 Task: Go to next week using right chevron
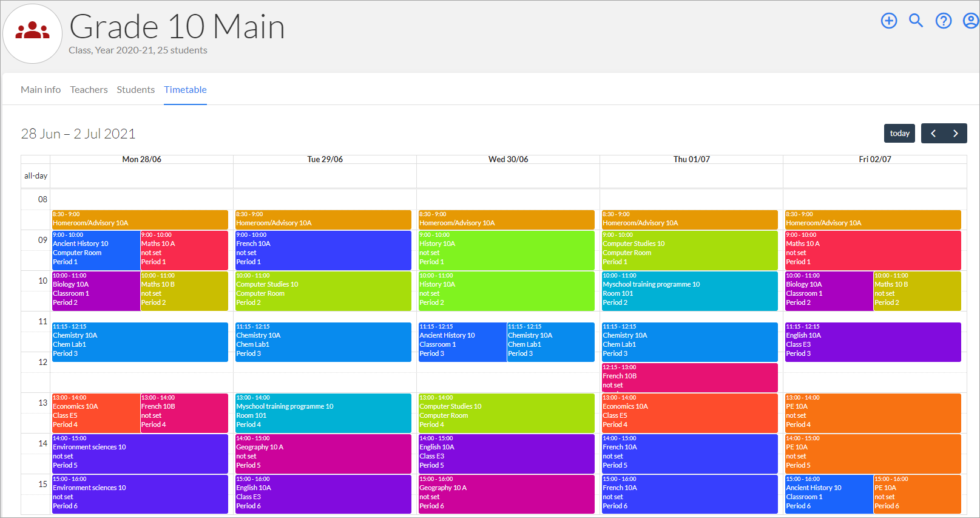tap(955, 134)
